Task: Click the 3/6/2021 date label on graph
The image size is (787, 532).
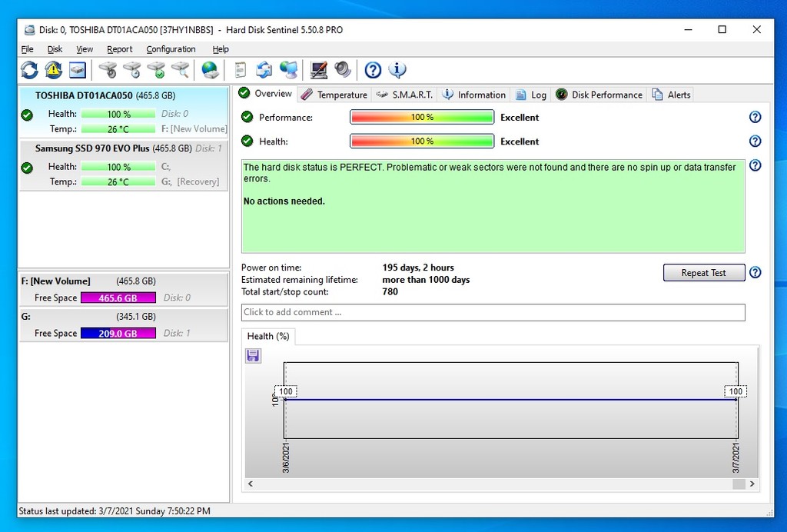Action: point(286,457)
